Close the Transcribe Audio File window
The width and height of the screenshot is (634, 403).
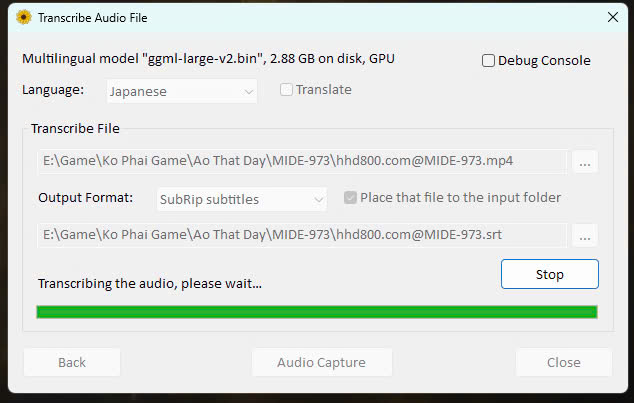coord(612,16)
